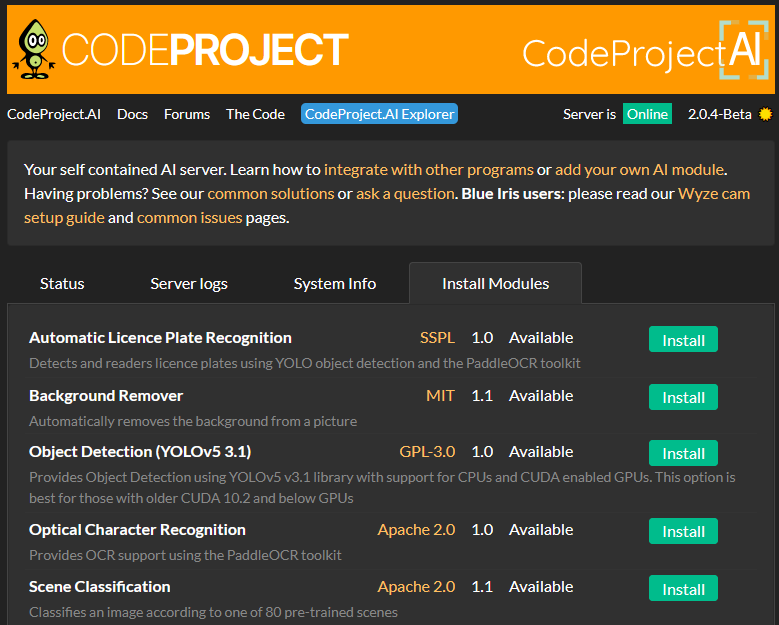Screen dimensions: 779x625
Task: Select the Install Modules tab
Action: coord(495,284)
